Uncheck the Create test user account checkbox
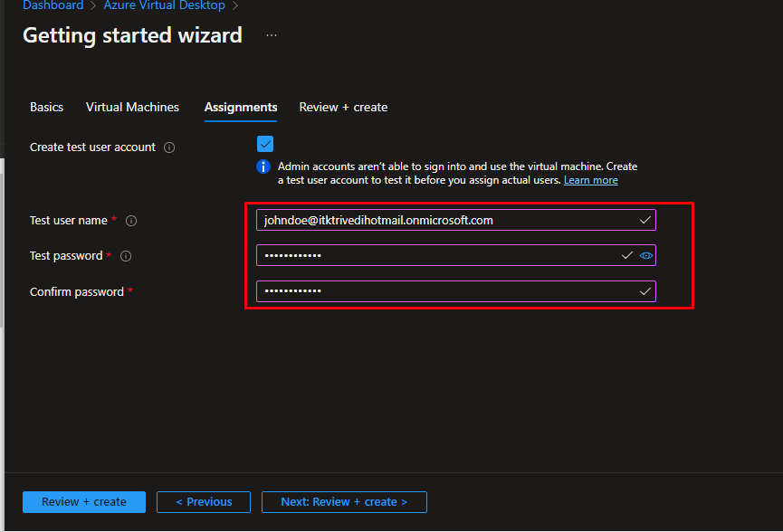Viewport: 783px width, 532px height. coord(265,144)
